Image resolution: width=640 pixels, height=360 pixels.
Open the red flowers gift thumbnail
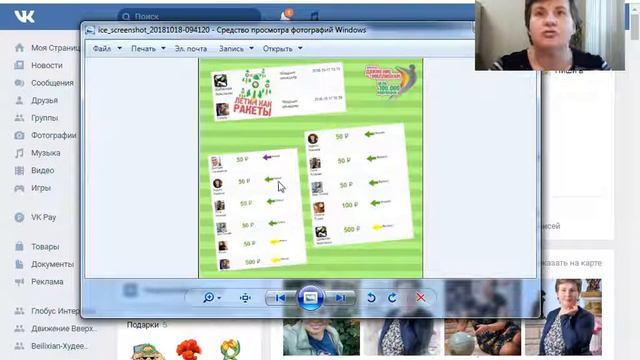point(189,349)
